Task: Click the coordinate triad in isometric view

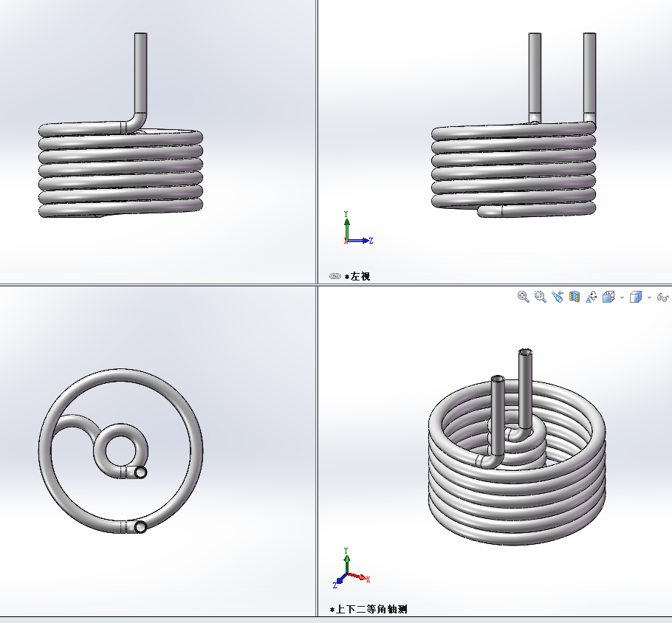Action: pos(352,568)
